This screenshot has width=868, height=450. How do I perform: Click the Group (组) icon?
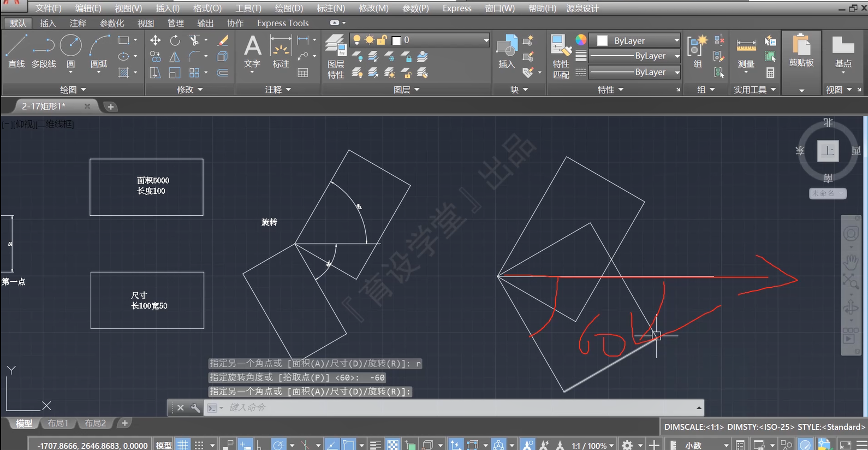point(698,51)
